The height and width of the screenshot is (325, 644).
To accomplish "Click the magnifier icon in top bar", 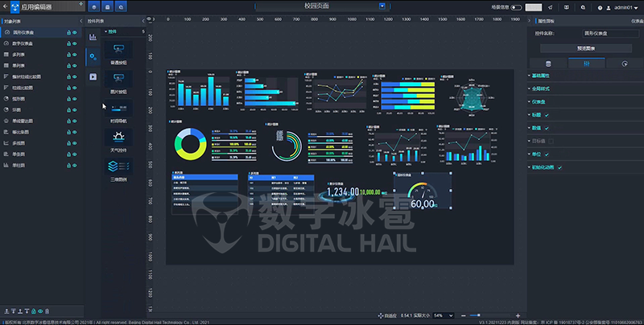I will click(583, 7).
